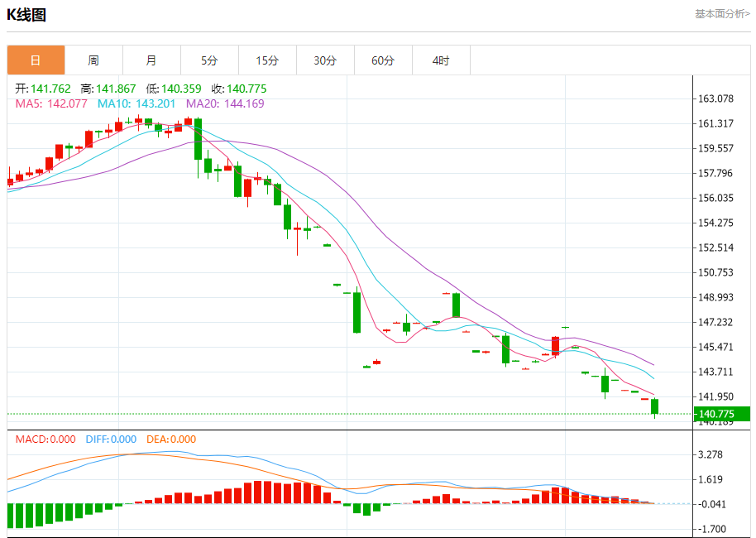This screenshot has height=538, width=756.
Task: Open the 60分 interval tab
Action: [x=383, y=60]
